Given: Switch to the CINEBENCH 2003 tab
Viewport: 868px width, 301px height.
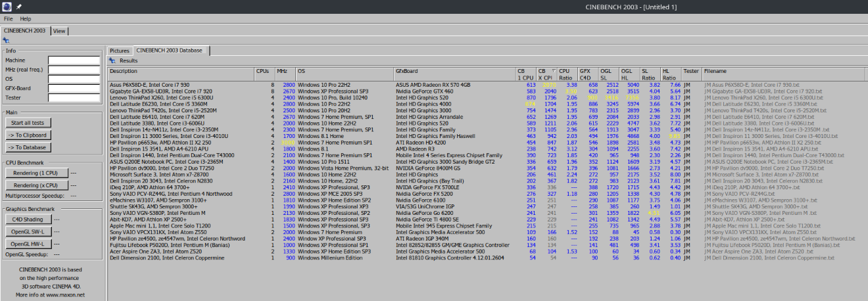Looking at the screenshot, I should (x=25, y=30).
